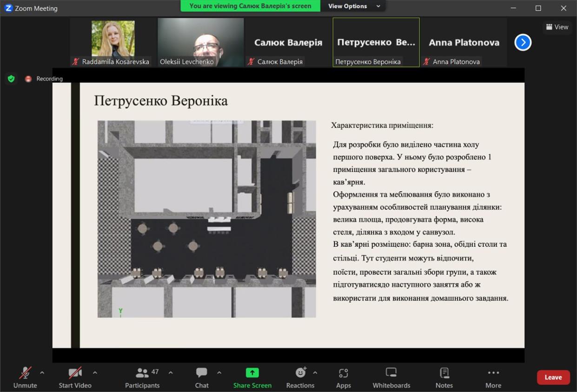Viewport: 577px width, 392px height.
Task: Click the line starting 'В кав'ярні розміщено'
Action: 420,244
